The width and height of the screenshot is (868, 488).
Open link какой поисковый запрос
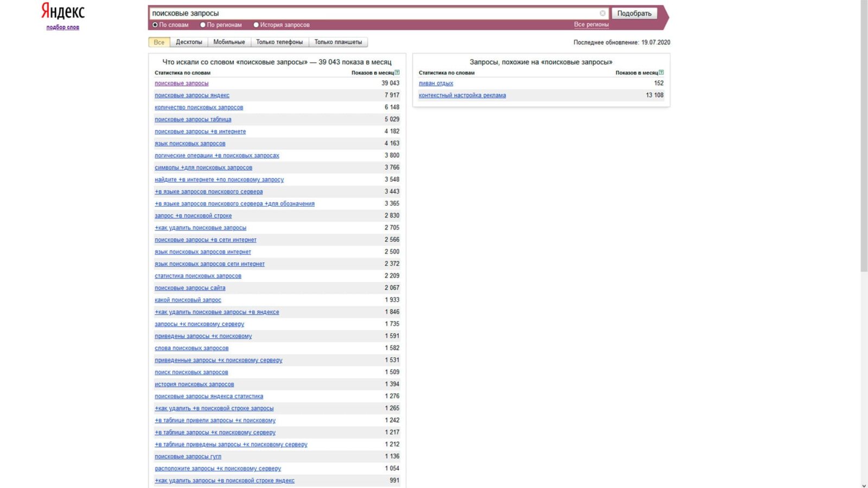(x=188, y=300)
